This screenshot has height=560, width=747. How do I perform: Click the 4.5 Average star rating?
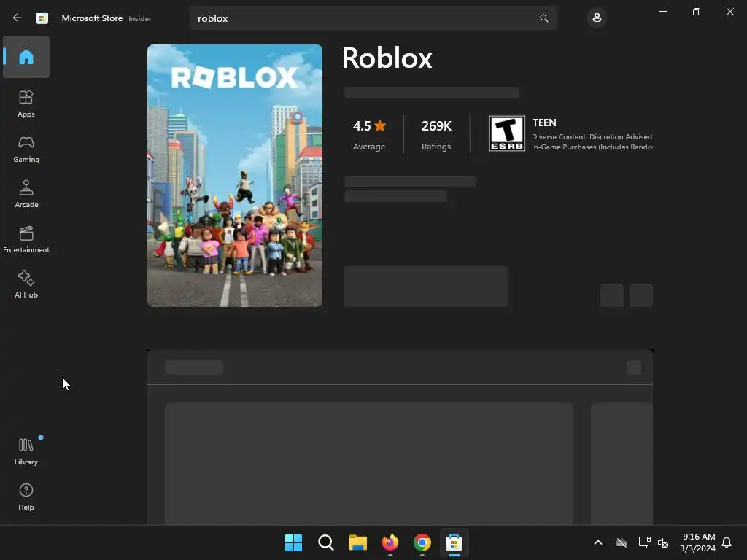tap(369, 135)
